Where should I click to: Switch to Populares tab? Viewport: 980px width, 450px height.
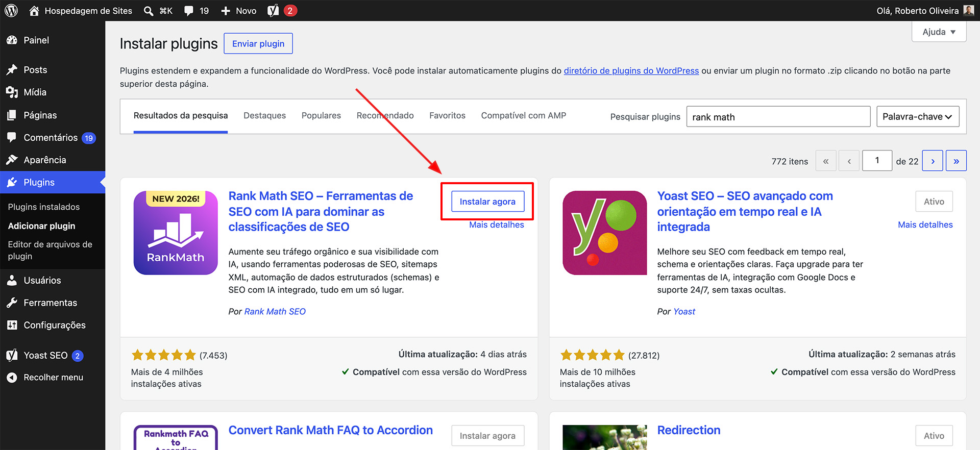(x=321, y=116)
